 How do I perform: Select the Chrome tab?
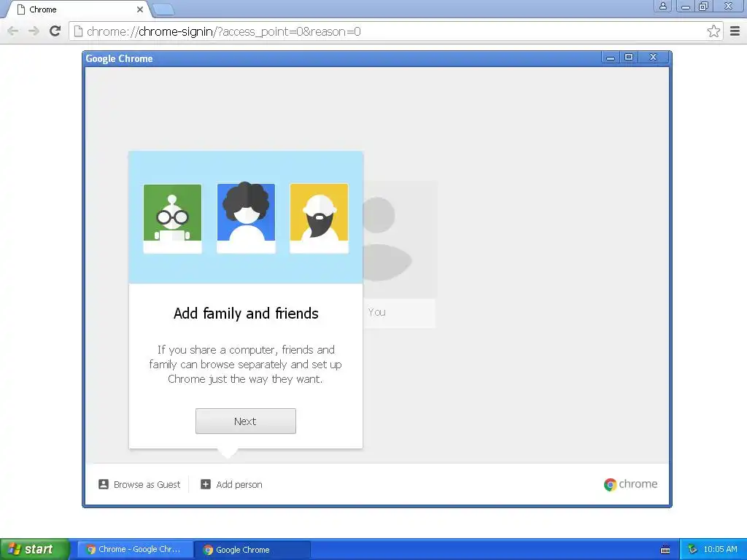click(x=79, y=9)
